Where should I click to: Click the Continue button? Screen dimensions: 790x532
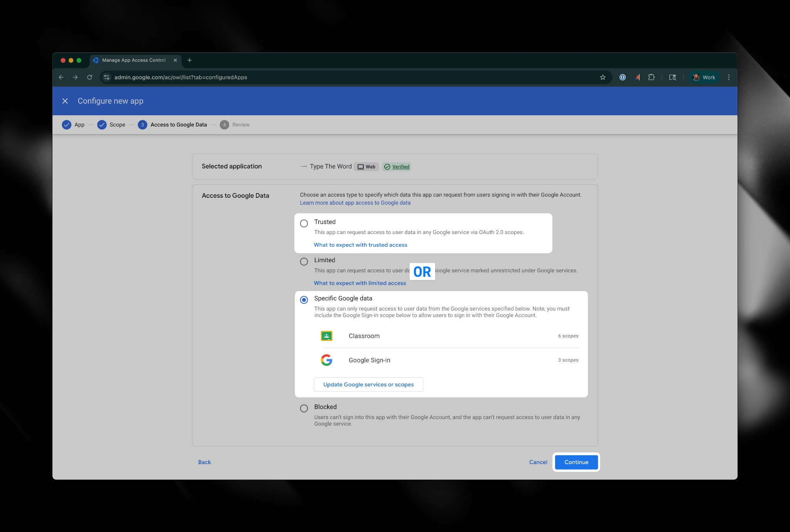point(576,462)
